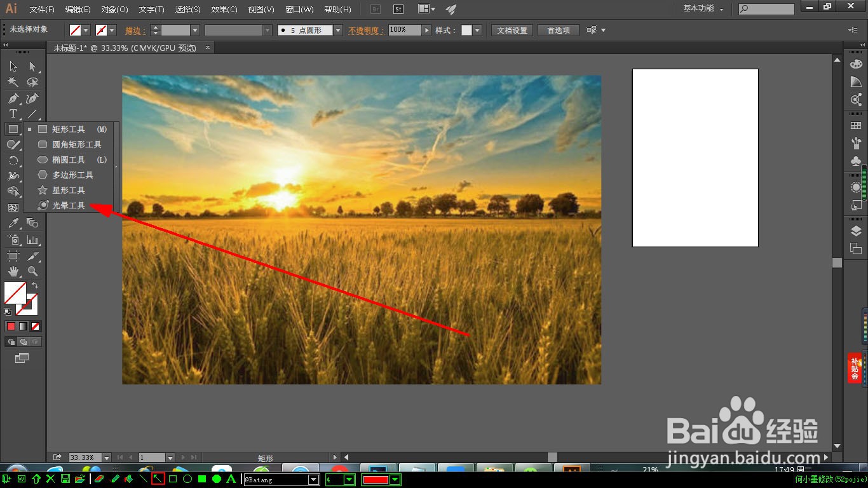The width and height of the screenshot is (868, 488).
Task: Open the stroke color dropdown arrow
Action: [112, 30]
